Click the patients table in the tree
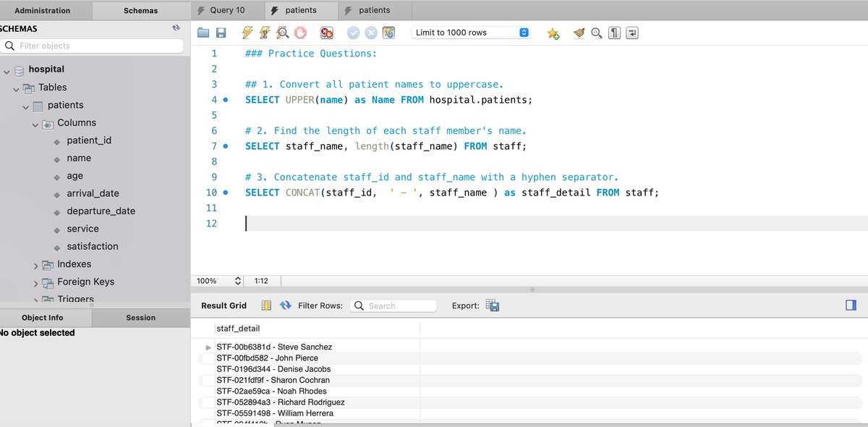The width and height of the screenshot is (868, 427). (65, 105)
